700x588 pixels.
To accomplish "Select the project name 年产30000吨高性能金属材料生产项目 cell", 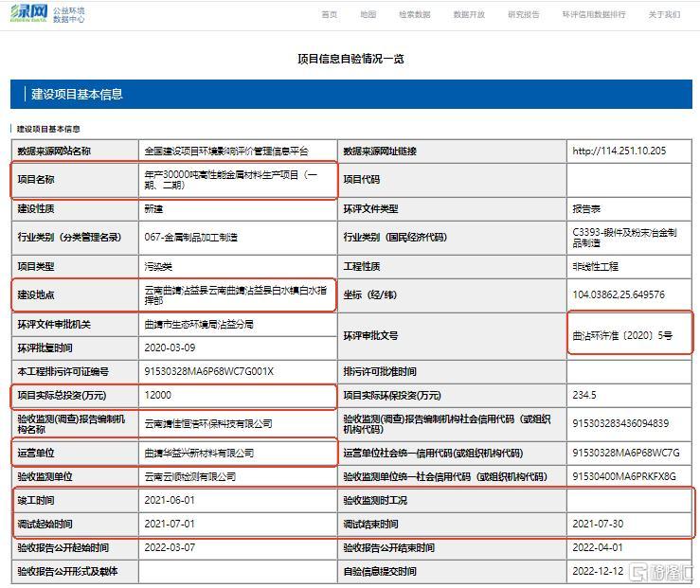I will (x=238, y=180).
